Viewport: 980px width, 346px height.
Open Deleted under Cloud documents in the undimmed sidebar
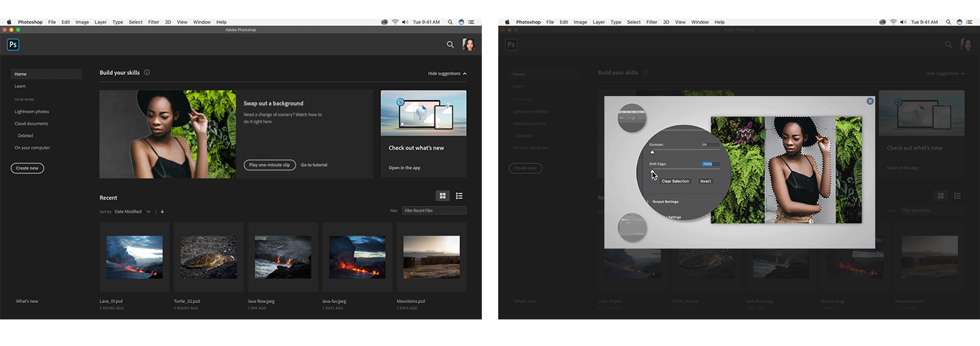[x=26, y=136]
